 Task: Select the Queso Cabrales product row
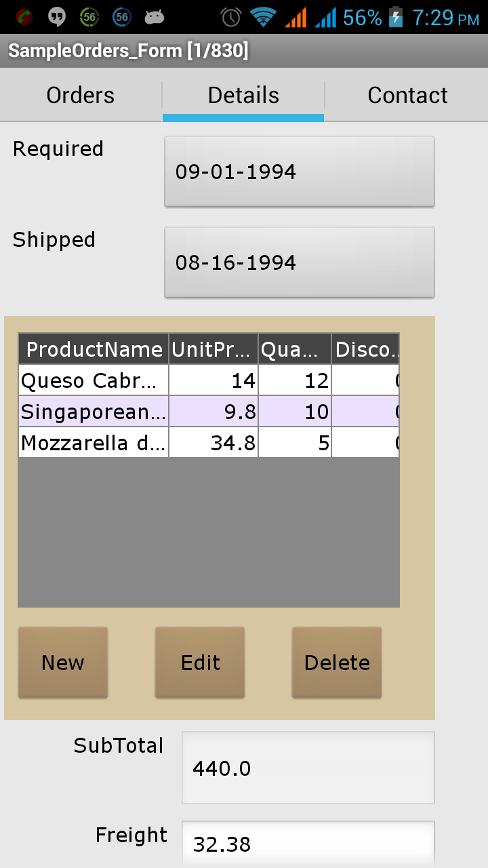(x=94, y=380)
